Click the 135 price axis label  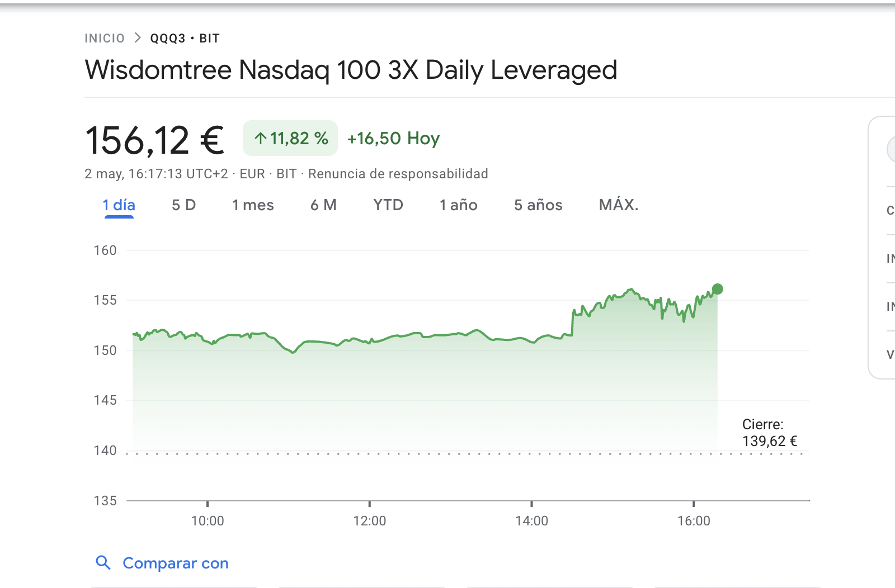tap(105, 501)
